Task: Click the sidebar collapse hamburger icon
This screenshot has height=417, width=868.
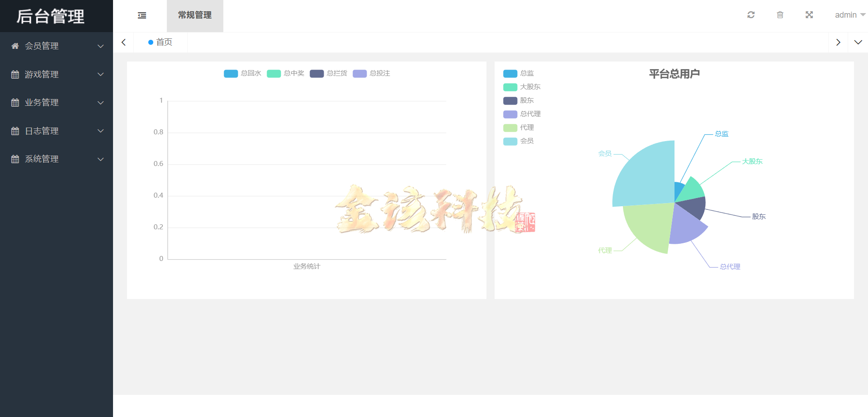Action: tap(142, 15)
